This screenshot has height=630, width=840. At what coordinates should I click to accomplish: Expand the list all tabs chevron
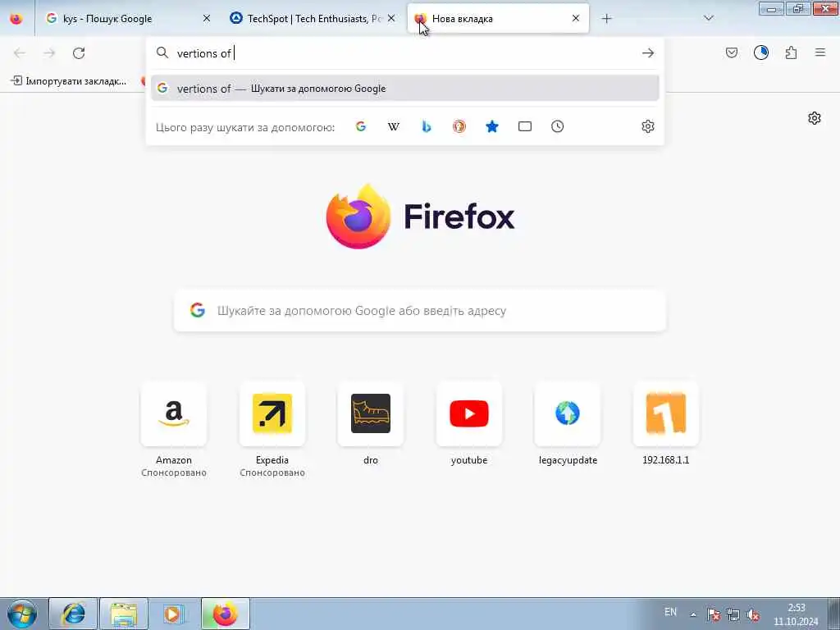tap(708, 19)
